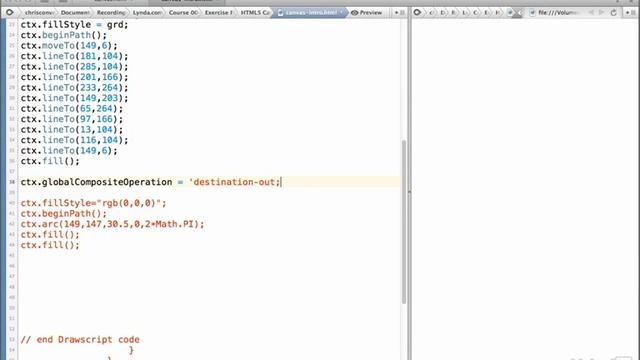This screenshot has height=360, width=640.
Task: Click the comment '// end Drawscript code'
Action: click(80, 340)
